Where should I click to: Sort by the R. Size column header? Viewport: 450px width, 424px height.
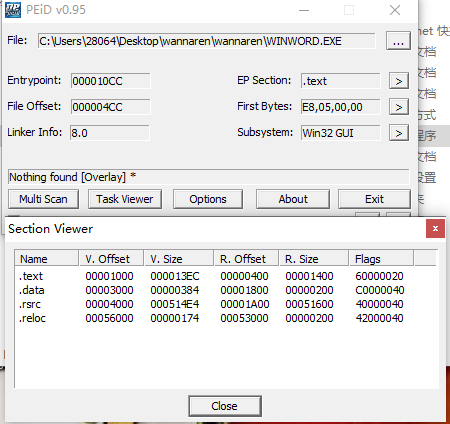pos(314,259)
